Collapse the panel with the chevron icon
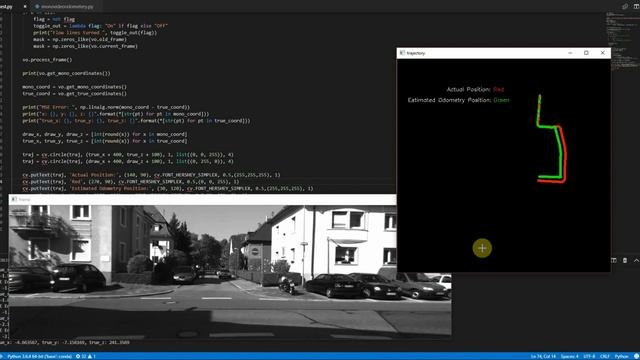This screenshot has width=640, height=360. (x=636, y=260)
